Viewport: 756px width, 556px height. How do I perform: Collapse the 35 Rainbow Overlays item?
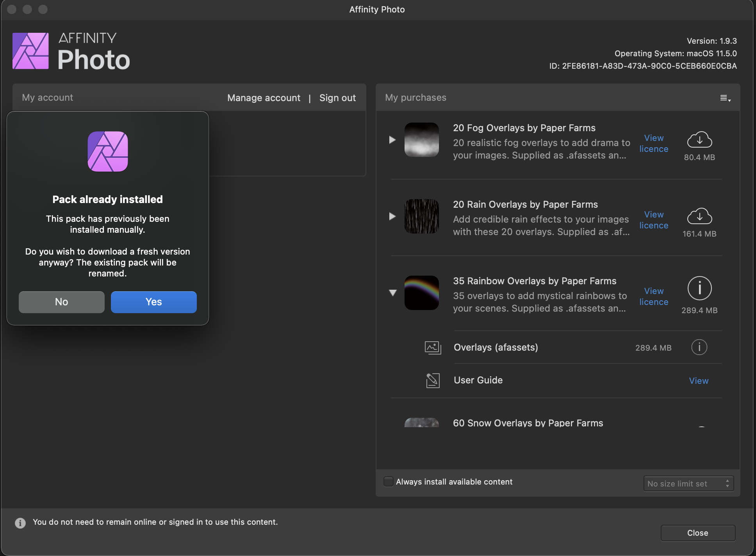[393, 293]
